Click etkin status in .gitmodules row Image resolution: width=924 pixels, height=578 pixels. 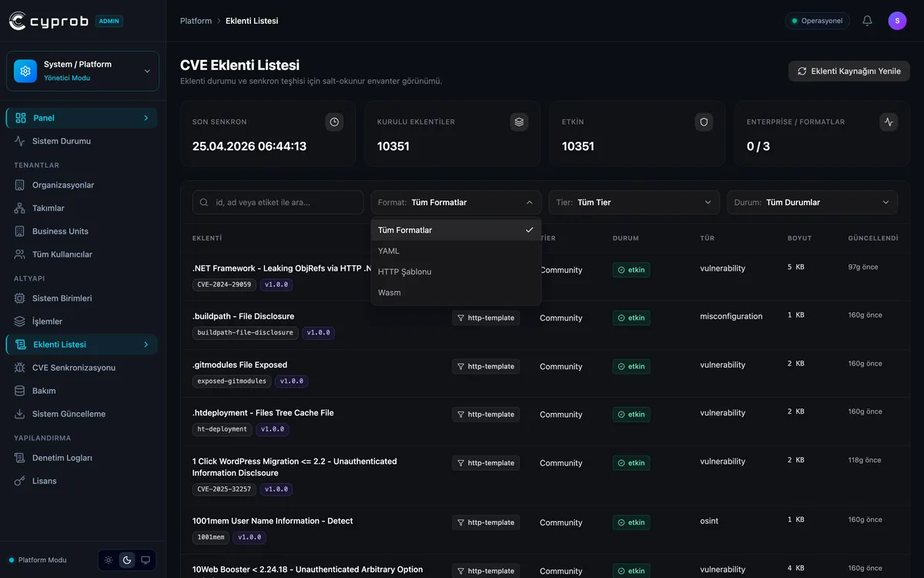[631, 366]
